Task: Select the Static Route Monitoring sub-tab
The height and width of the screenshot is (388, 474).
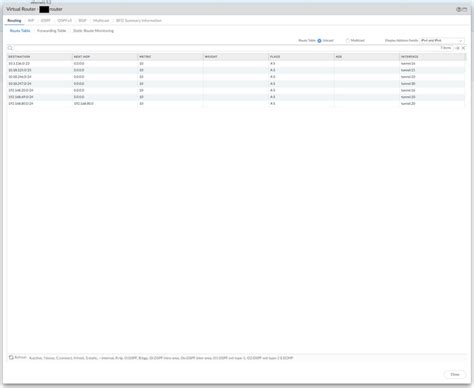Action: click(x=93, y=31)
